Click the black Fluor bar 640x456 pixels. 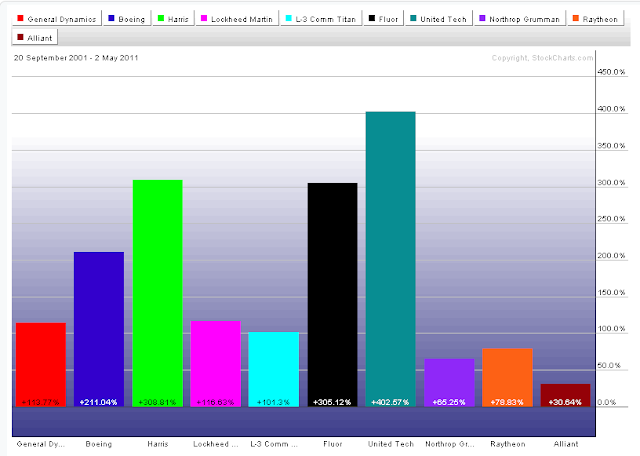tap(332, 295)
